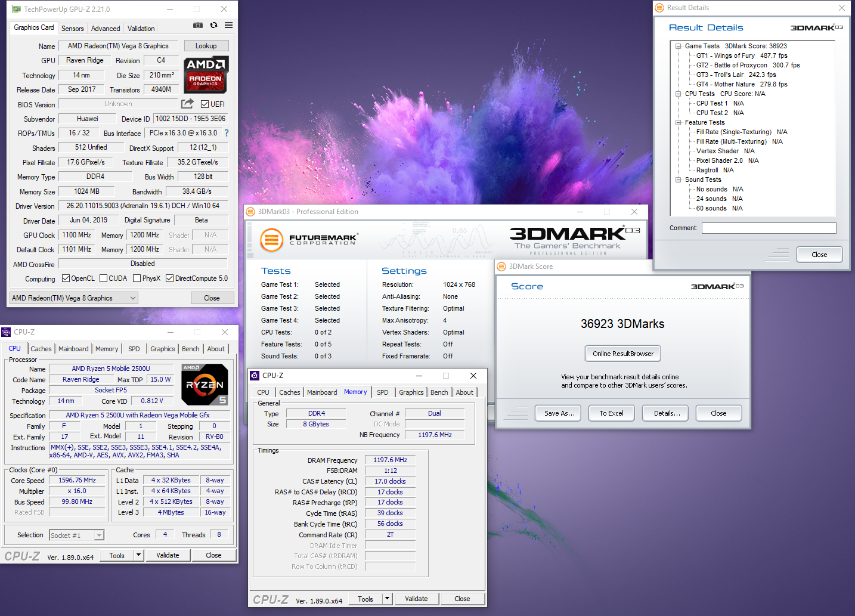The height and width of the screenshot is (616, 855).
Task: Select GT3 - Troll's Lair result
Action: 736,75
